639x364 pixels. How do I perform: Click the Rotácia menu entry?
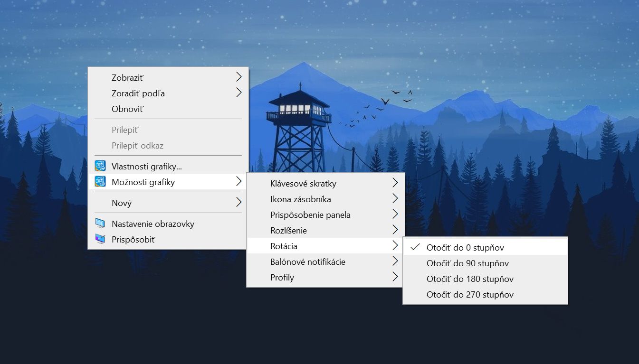click(x=325, y=246)
